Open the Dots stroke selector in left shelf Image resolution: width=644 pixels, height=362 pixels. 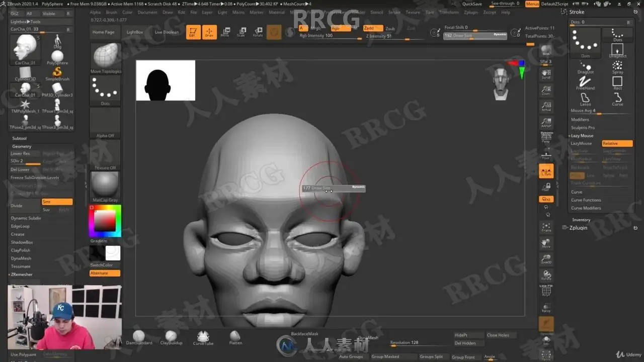tap(105, 92)
